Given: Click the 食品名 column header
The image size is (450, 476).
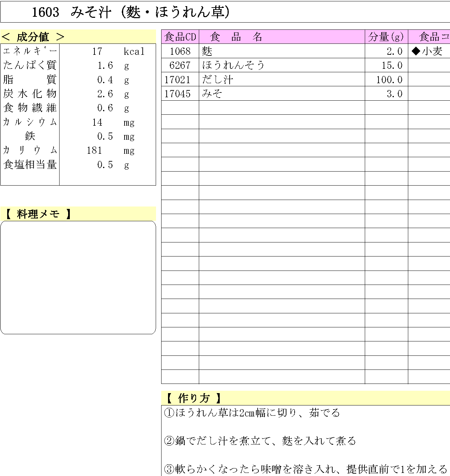Looking at the screenshot, I should click(x=236, y=37).
